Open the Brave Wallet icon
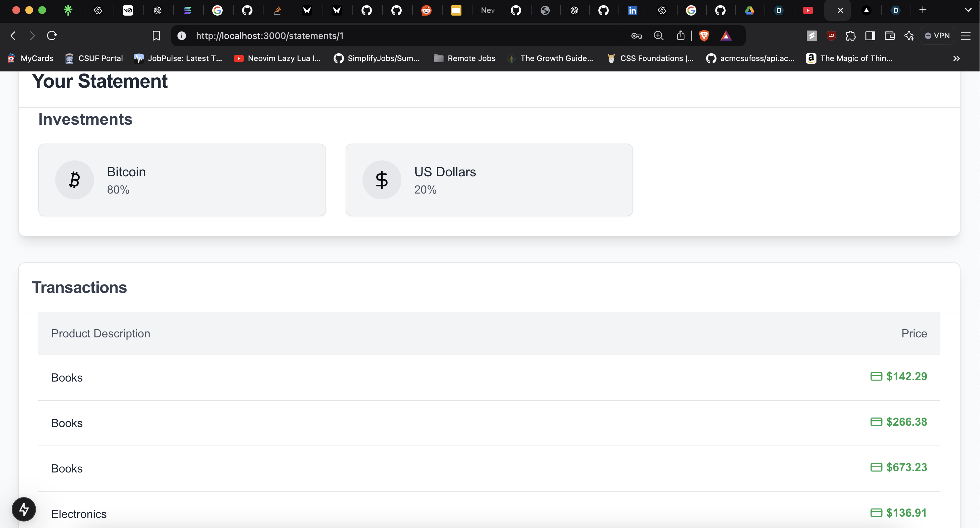The image size is (980, 528). pos(889,36)
